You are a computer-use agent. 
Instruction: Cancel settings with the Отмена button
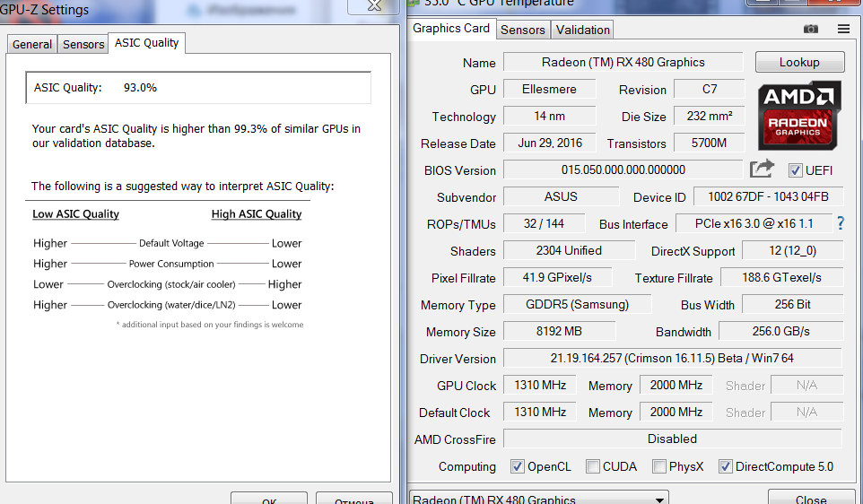click(x=353, y=500)
